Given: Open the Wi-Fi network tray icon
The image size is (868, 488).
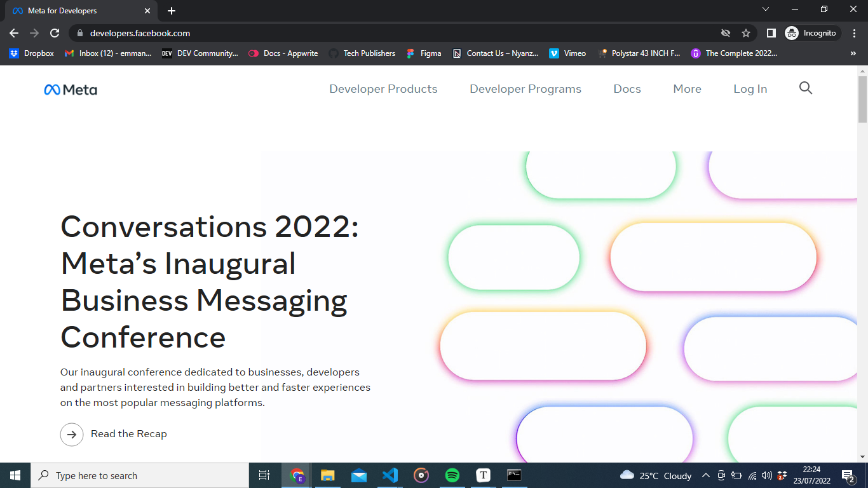Looking at the screenshot, I should (752, 475).
